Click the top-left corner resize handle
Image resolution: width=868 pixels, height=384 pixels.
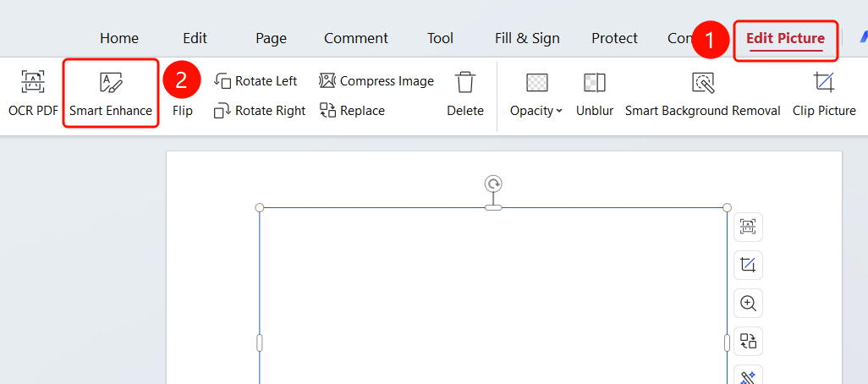(260, 207)
